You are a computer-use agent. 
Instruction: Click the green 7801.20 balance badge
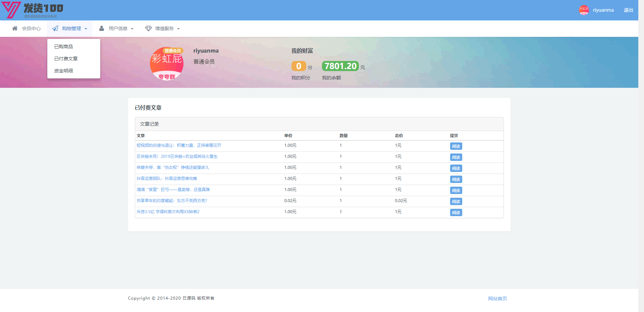[340, 66]
